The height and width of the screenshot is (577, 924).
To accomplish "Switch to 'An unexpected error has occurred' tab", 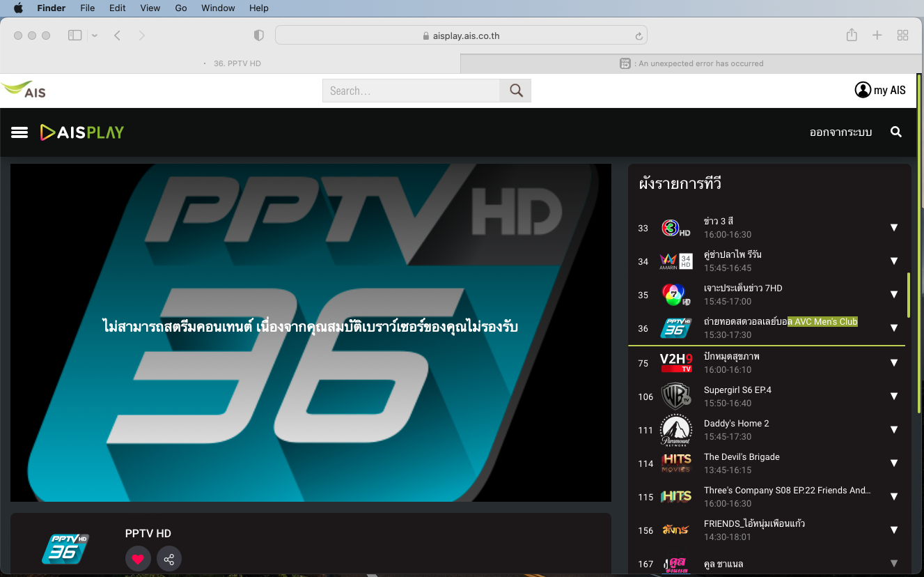I will (x=692, y=63).
